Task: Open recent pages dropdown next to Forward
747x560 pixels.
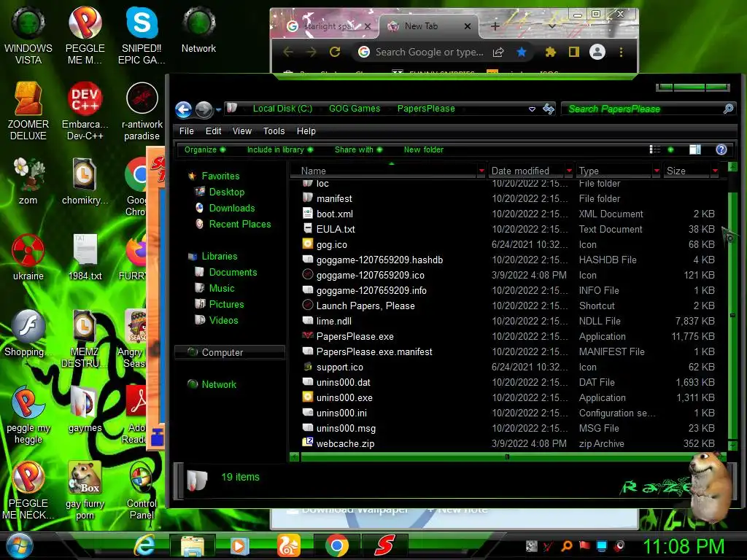Action: pos(218,110)
